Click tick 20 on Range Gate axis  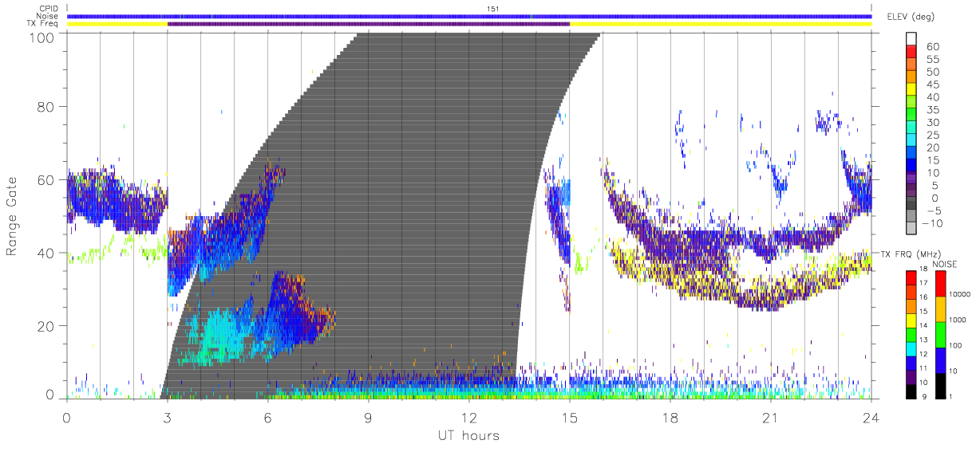point(46,325)
